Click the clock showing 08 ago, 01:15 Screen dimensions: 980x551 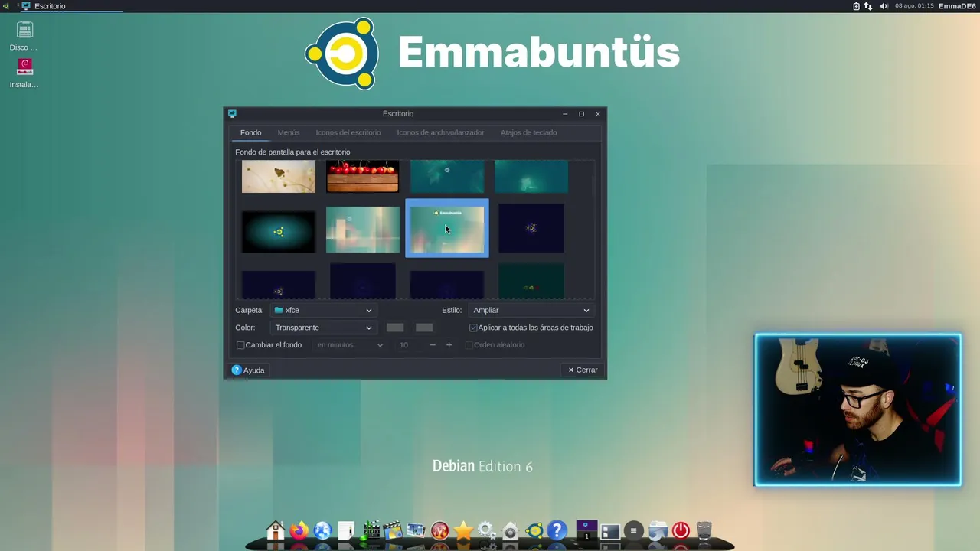coord(914,6)
